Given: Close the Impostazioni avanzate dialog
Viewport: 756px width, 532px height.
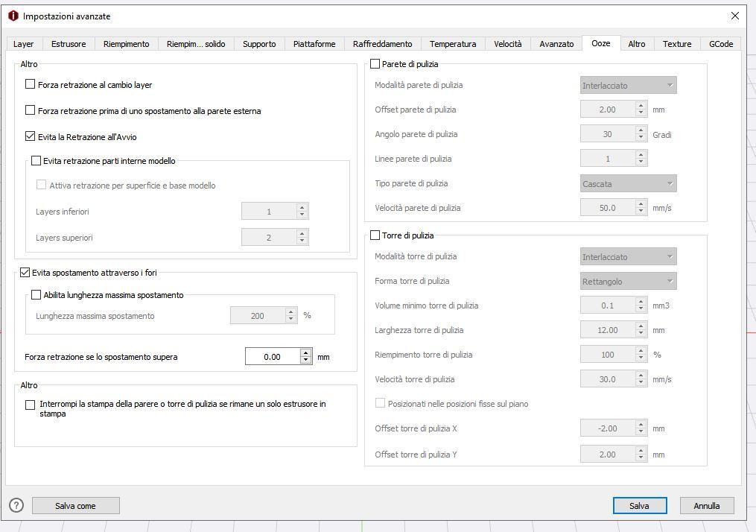Looking at the screenshot, I should point(734,16).
